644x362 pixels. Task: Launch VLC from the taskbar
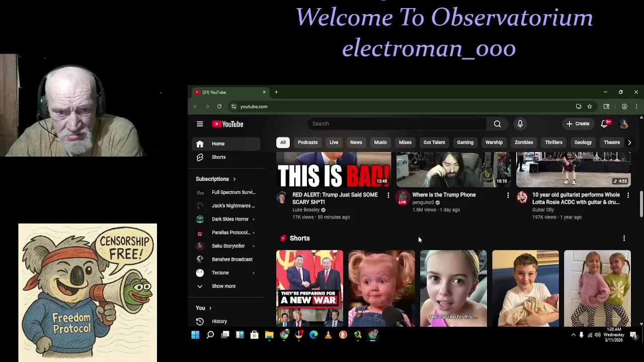(x=328, y=335)
